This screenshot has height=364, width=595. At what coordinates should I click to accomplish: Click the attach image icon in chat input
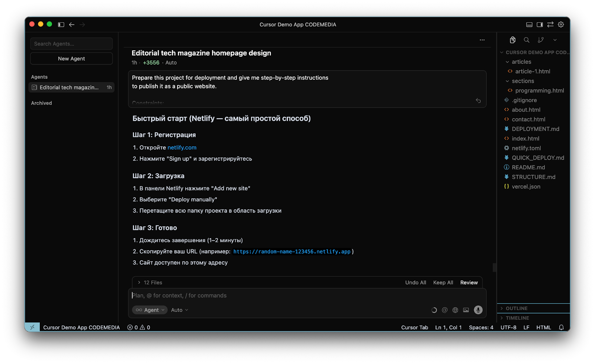click(x=466, y=310)
